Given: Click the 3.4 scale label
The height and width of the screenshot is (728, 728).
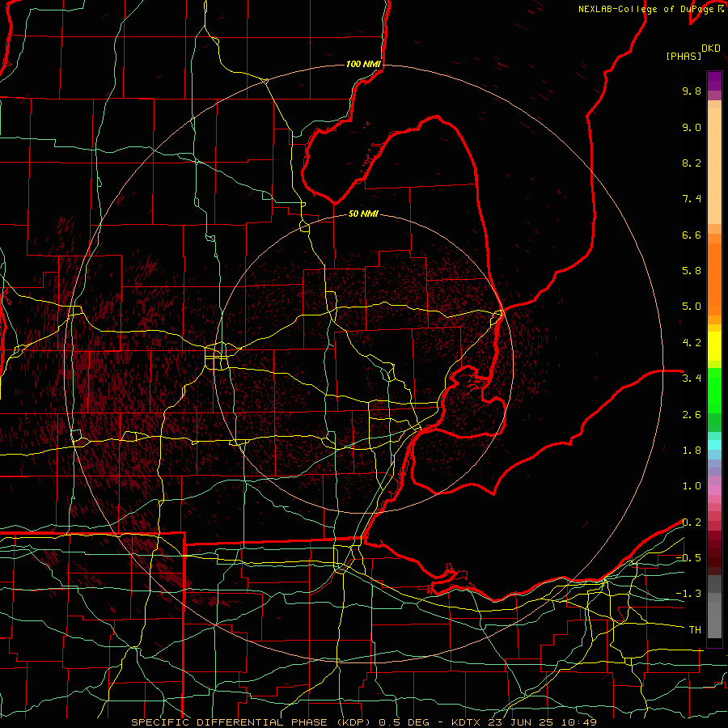Looking at the screenshot, I should (692, 379).
